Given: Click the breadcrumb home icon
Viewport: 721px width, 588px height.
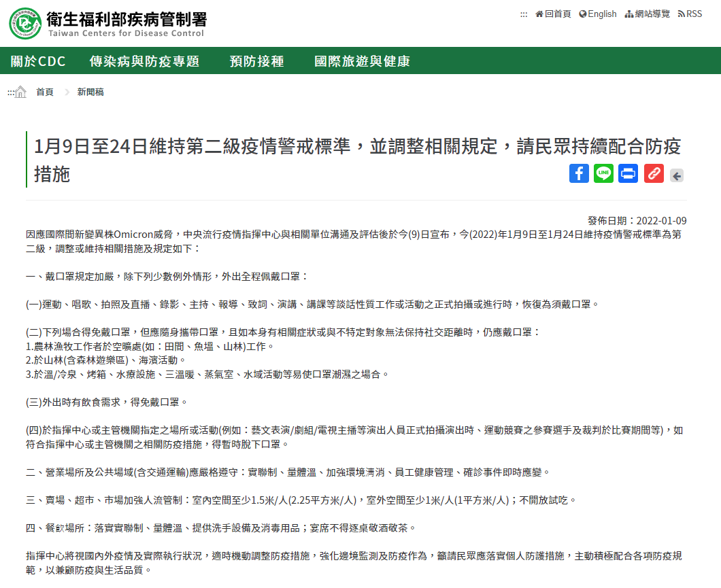Looking at the screenshot, I should tap(20, 92).
